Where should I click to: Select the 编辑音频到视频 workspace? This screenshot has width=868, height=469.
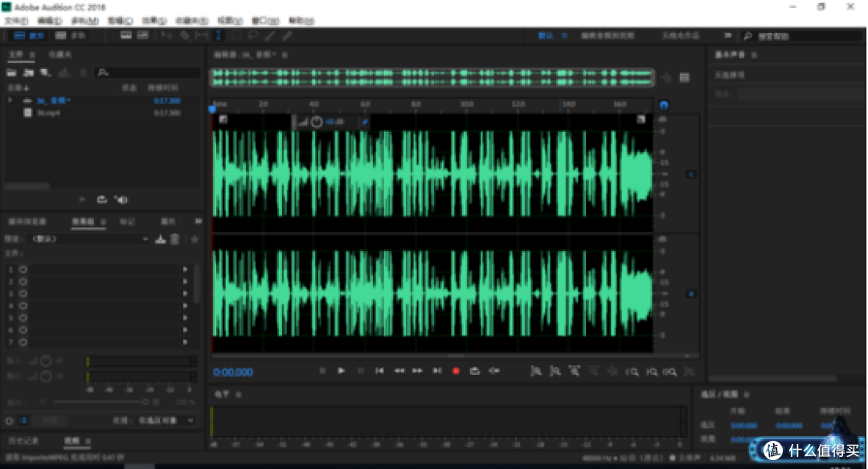pos(608,35)
